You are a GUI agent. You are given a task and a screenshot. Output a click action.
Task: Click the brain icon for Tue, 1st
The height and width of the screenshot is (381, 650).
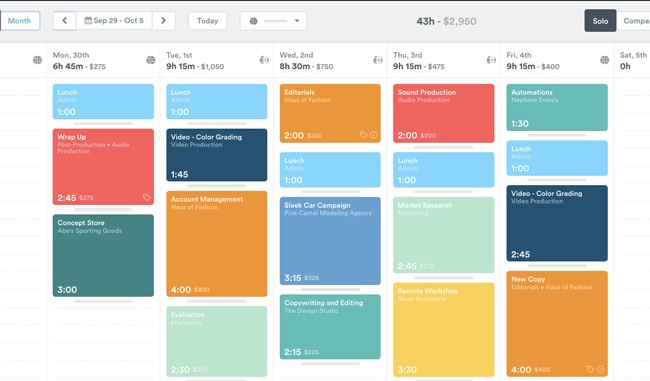pos(264,60)
